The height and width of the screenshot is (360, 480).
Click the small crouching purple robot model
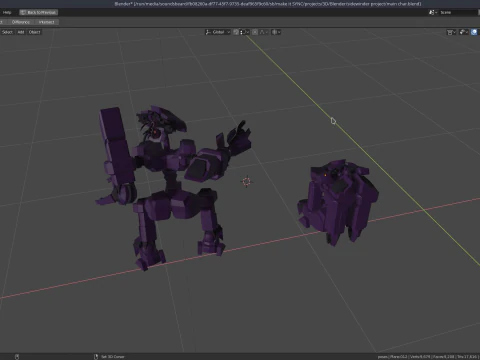(337, 202)
